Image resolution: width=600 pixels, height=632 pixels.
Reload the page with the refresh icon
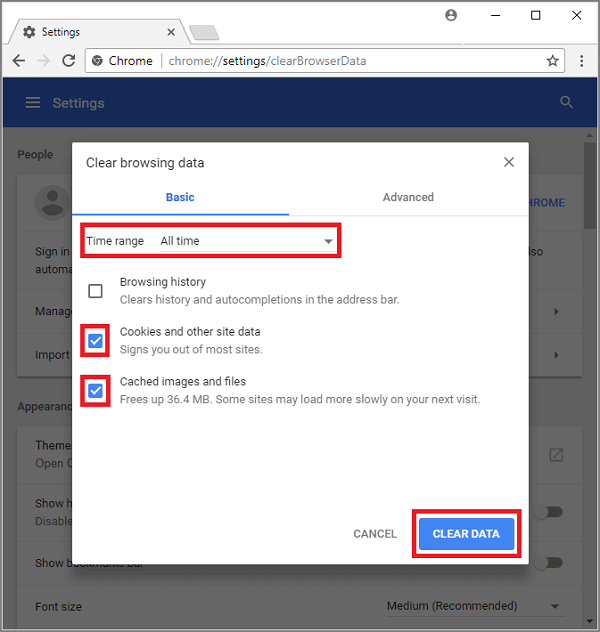68,61
